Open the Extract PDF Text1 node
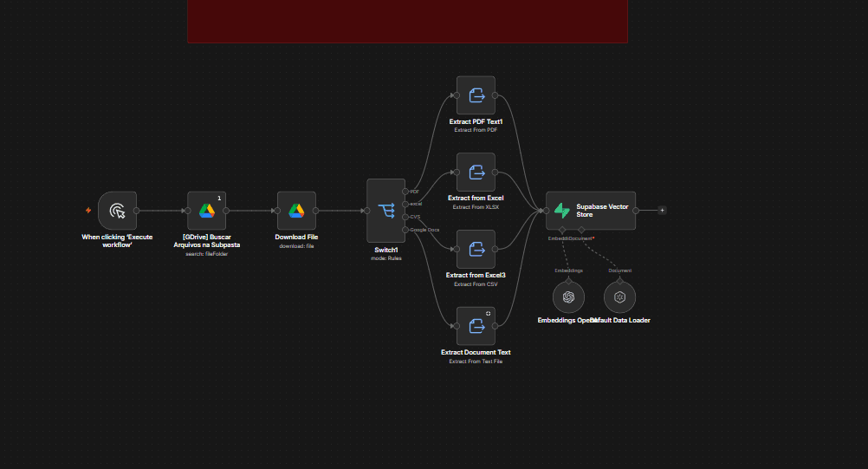This screenshot has height=469, width=868. click(476, 95)
